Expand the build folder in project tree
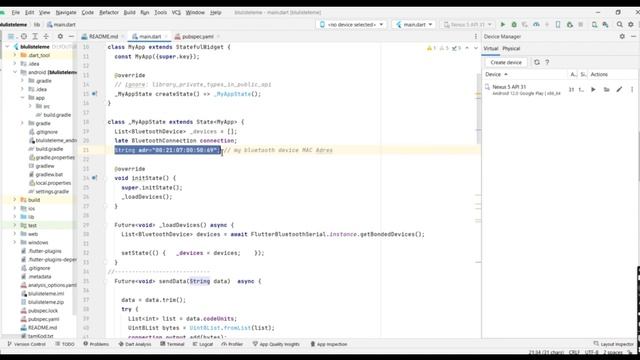 pyautogui.click(x=15, y=200)
